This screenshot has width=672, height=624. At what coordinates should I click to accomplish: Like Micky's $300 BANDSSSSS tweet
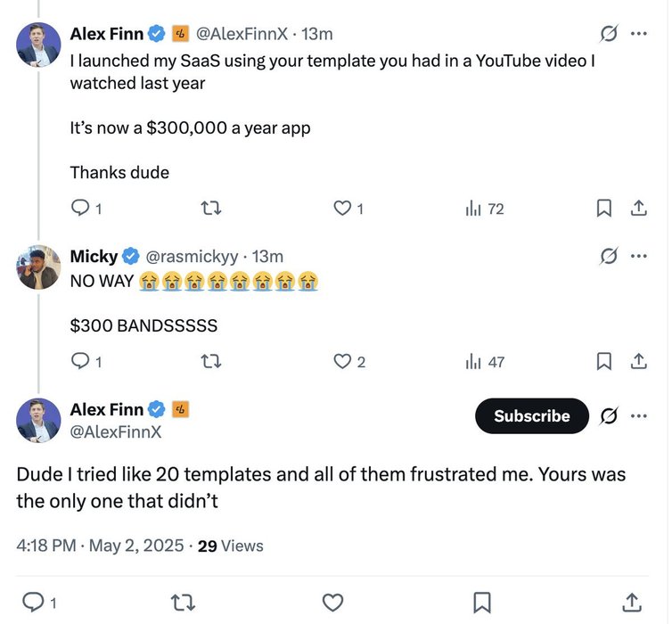coord(342,362)
